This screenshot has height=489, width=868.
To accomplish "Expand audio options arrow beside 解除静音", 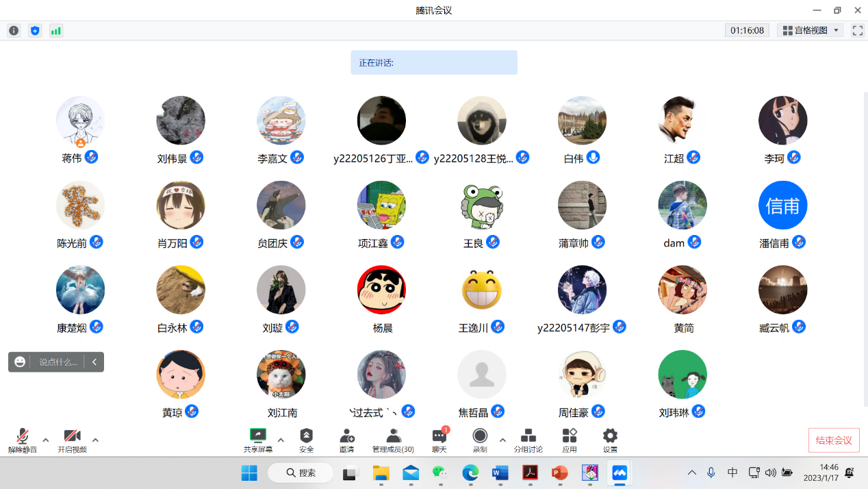I will [x=46, y=440].
